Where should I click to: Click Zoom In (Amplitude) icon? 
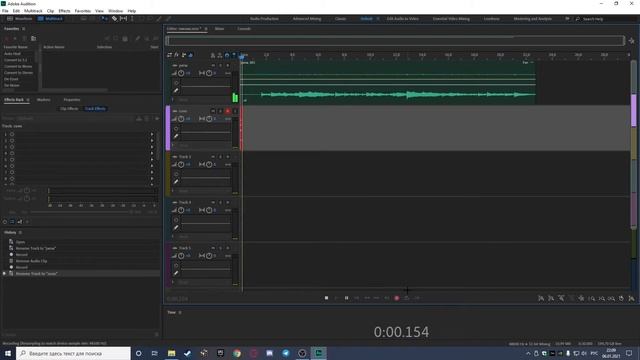point(541,299)
